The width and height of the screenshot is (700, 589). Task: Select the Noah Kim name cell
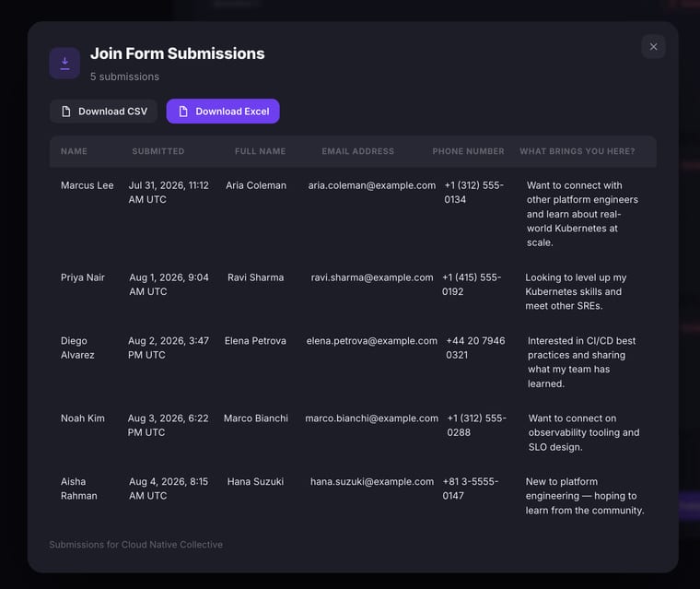pos(83,418)
